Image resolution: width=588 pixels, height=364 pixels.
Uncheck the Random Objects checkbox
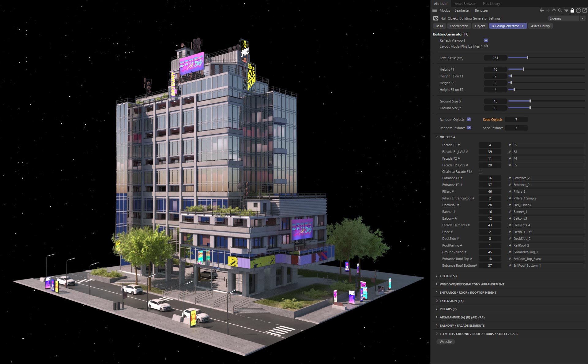469,120
